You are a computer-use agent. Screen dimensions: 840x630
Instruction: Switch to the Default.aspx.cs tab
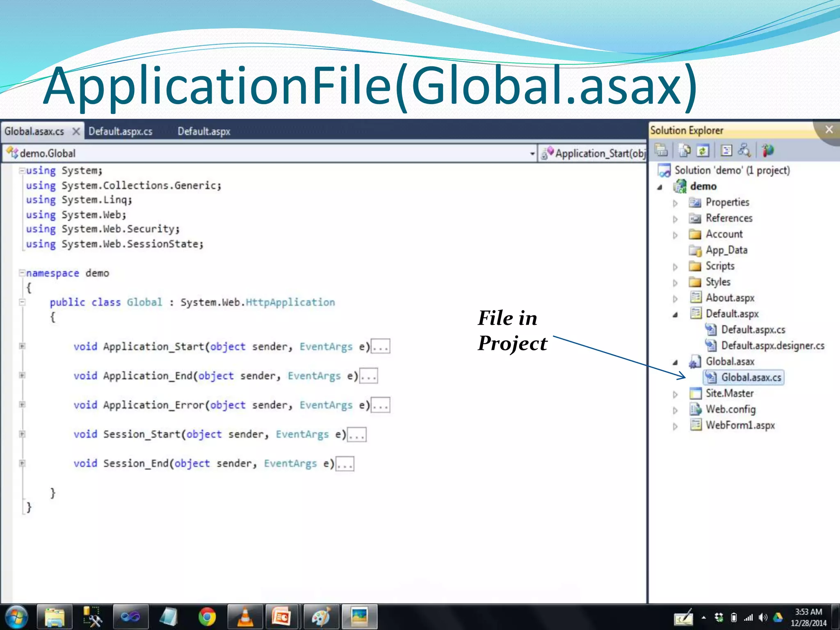point(120,131)
